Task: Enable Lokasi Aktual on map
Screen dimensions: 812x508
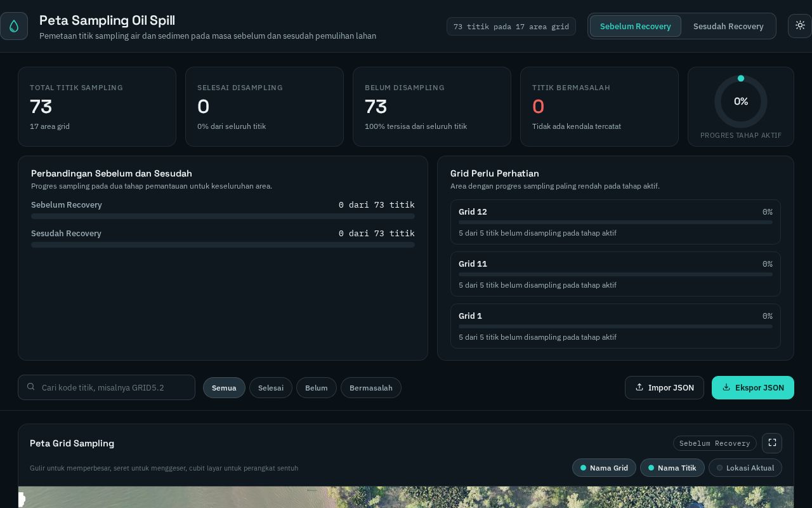Action: tap(745, 468)
